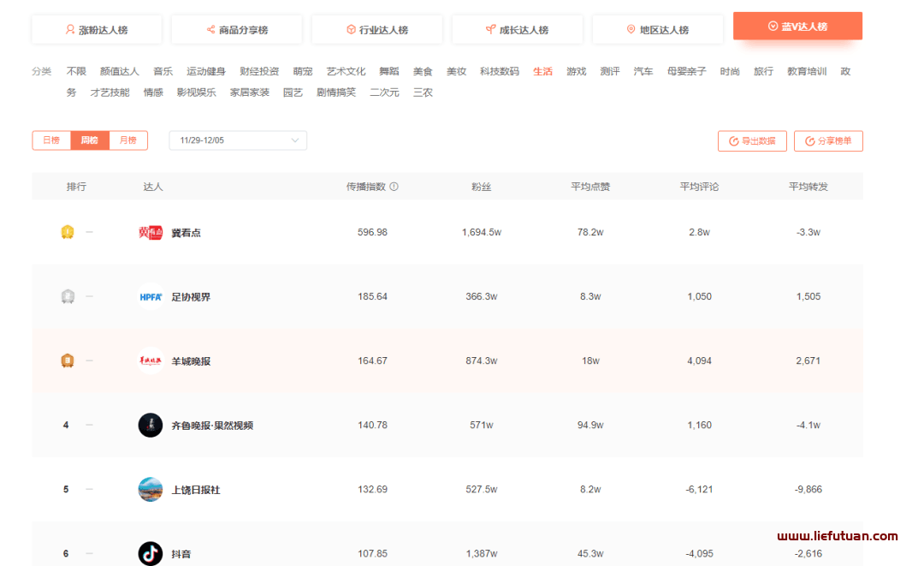Click the 平均点赞 column header
This screenshot has height=566, width=924.
(x=590, y=187)
